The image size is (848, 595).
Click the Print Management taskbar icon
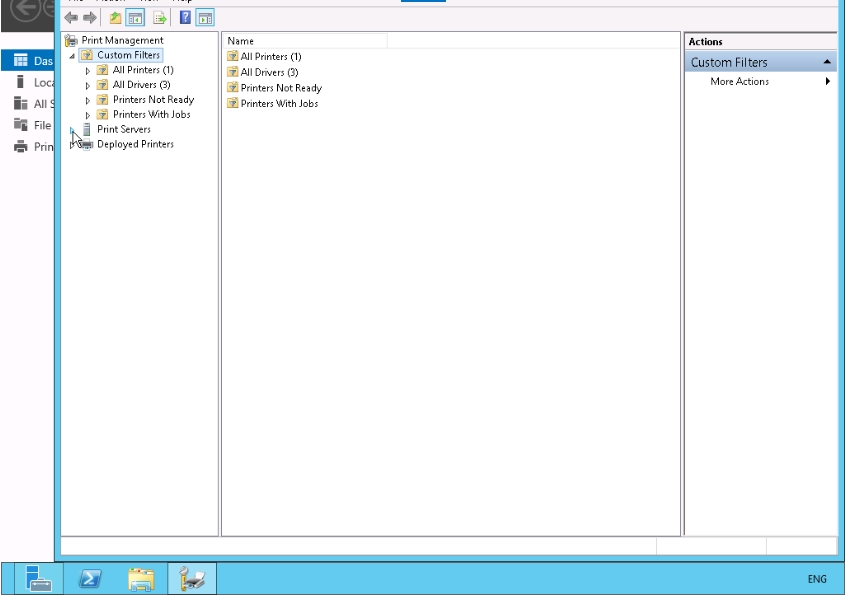(192, 579)
